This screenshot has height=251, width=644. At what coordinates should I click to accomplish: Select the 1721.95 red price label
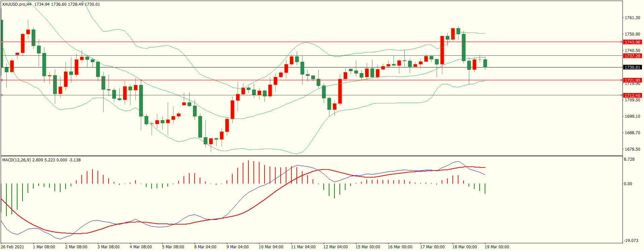(632, 80)
